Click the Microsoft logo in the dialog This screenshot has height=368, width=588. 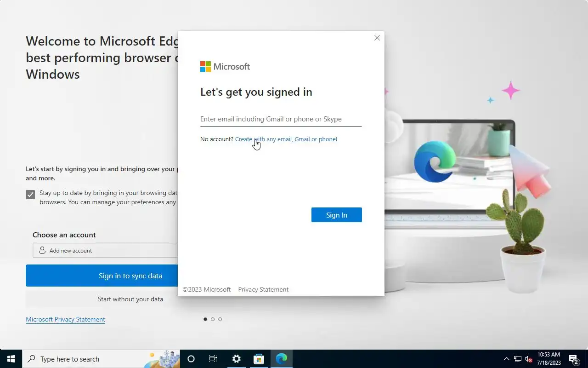225,67
